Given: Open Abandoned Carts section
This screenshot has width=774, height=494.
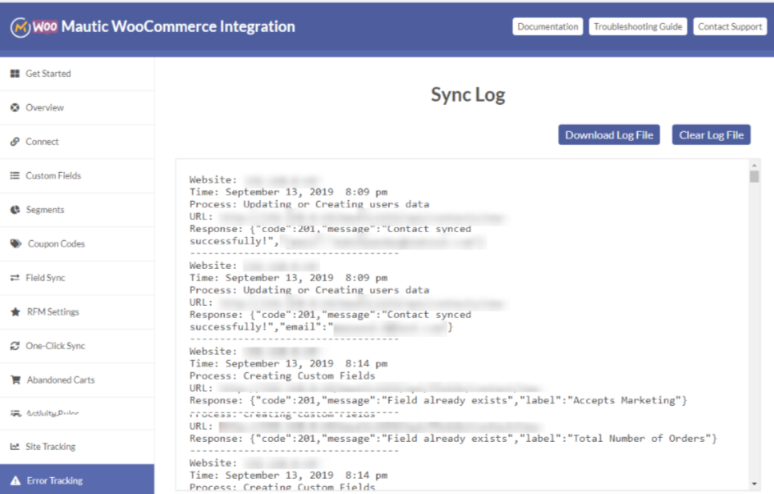Looking at the screenshot, I should coord(77,380).
